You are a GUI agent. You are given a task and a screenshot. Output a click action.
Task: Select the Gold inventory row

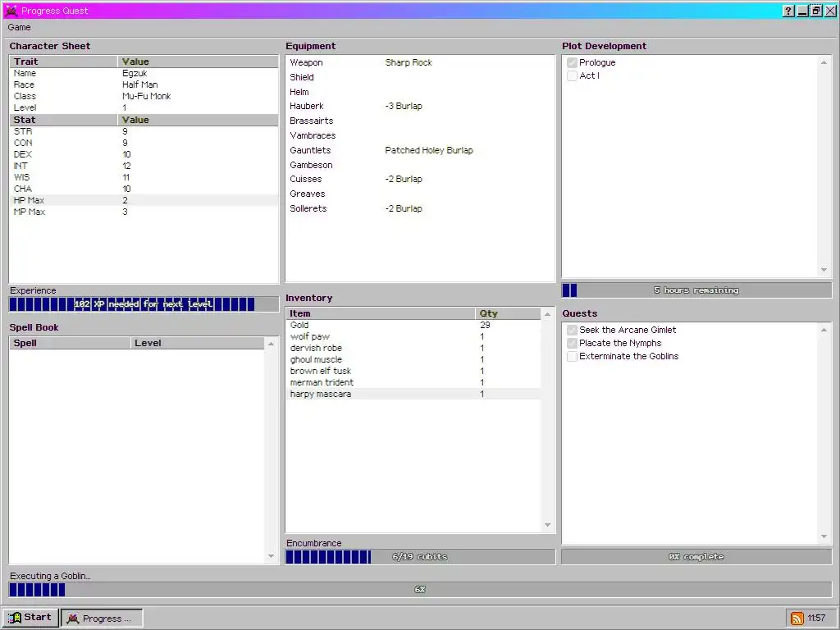coord(413,325)
